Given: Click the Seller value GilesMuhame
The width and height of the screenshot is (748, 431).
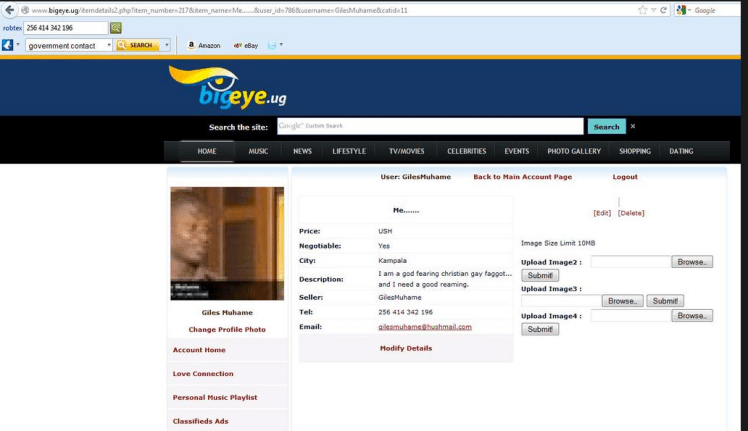Looking at the screenshot, I should [400, 297].
